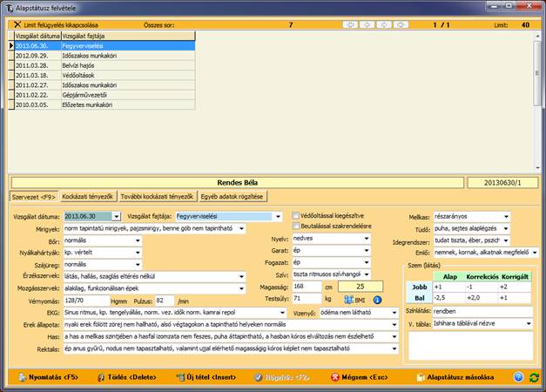Click the row indicator arrow beside 2013.06.30.

pyautogui.click(x=11, y=45)
